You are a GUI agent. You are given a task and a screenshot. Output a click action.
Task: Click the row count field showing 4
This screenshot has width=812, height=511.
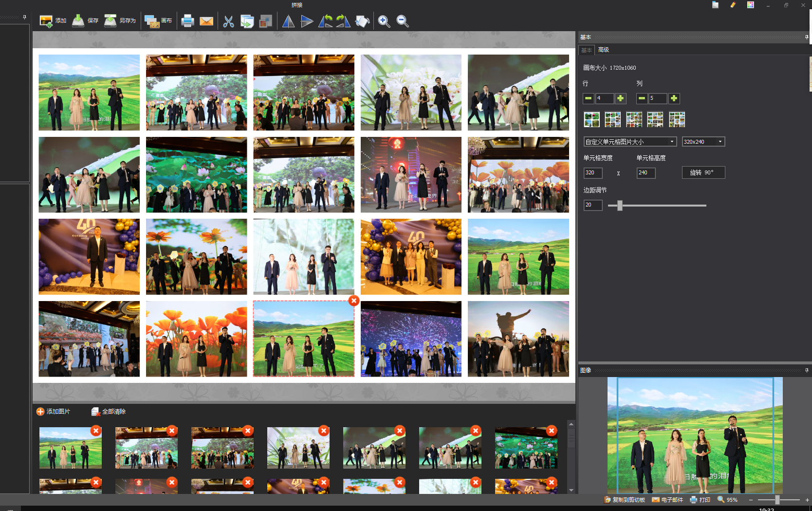point(605,98)
